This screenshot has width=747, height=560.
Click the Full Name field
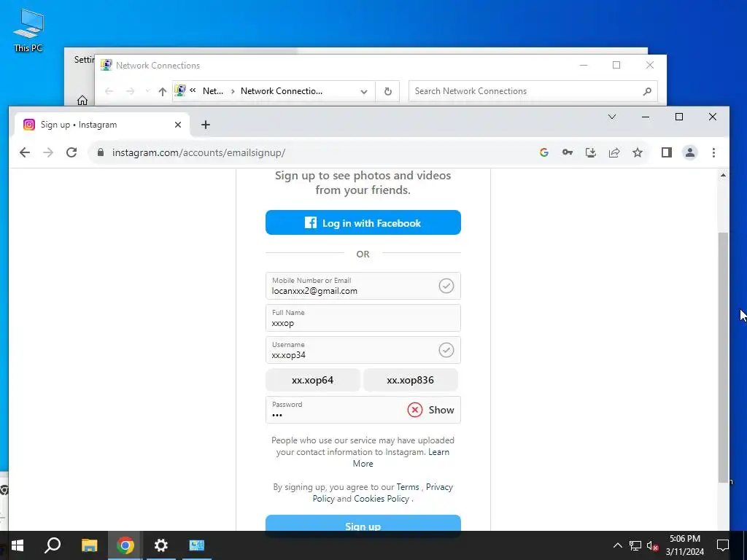click(x=363, y=318)
